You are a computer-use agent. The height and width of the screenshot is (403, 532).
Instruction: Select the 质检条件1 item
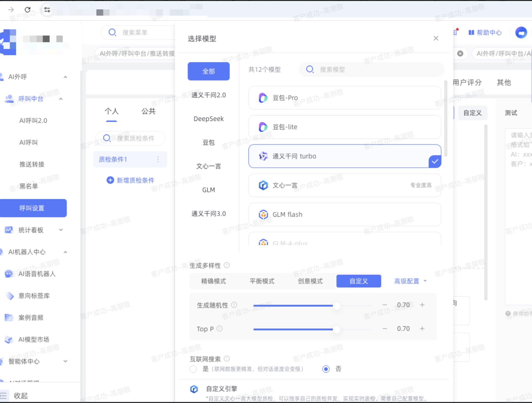(x=130, y=159)
